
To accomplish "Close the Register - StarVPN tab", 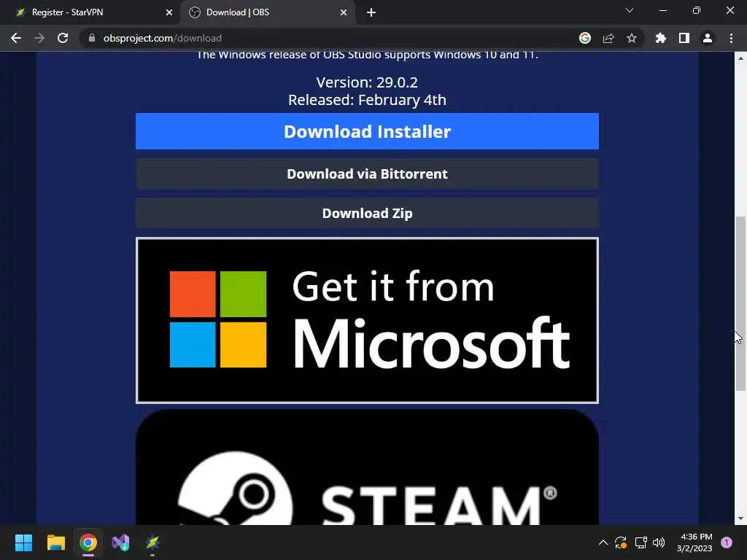I will pos(169,12).
